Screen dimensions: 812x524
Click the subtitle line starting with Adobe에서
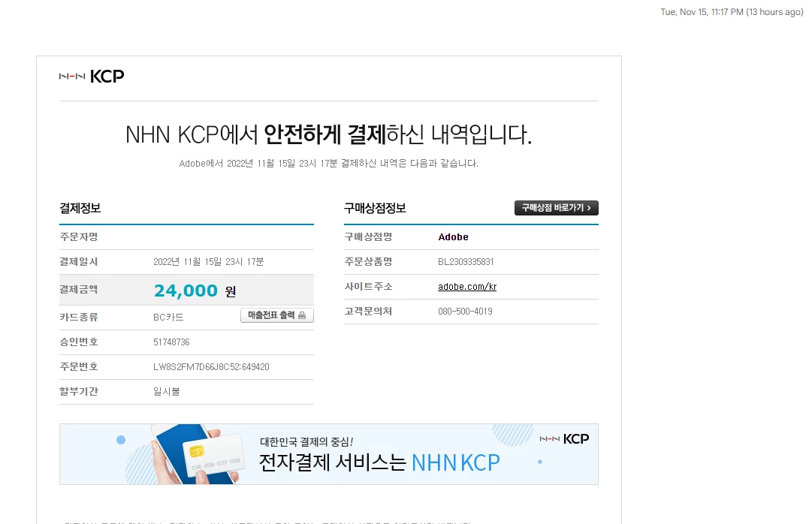[x=329, y=163]
